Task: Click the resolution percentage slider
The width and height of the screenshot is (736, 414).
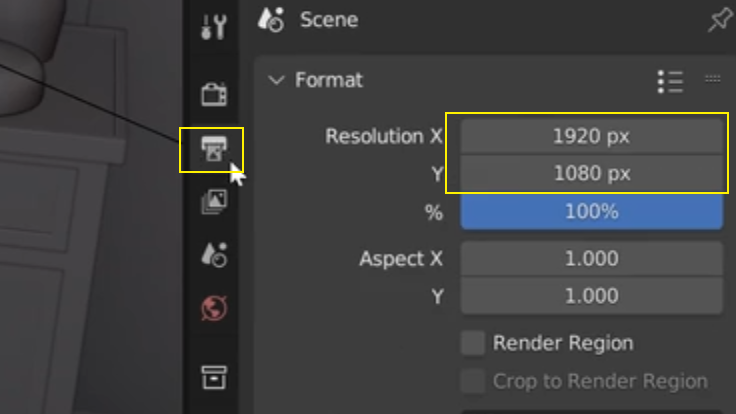Action: 591,212
